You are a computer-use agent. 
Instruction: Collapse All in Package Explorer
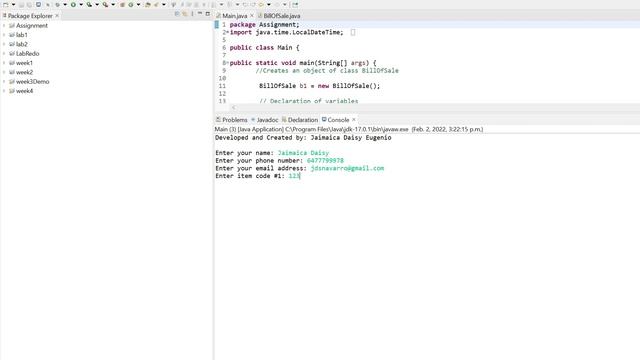point(177,14)
